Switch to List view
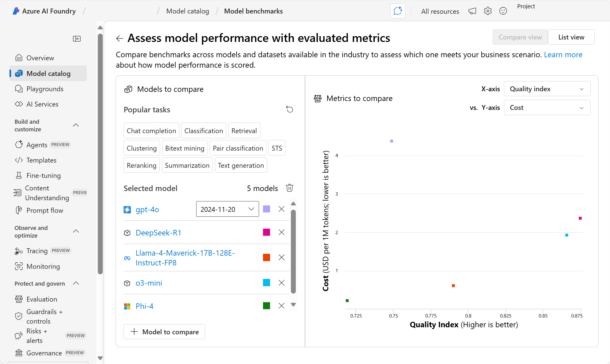This screenshot has width=610, height=364. 571,37
